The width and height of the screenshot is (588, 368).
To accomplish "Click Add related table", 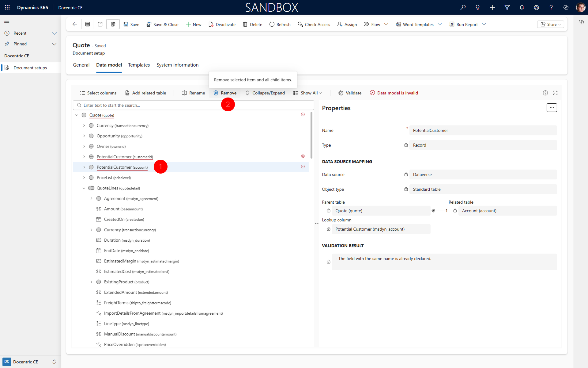I will (x=145, y=93).
